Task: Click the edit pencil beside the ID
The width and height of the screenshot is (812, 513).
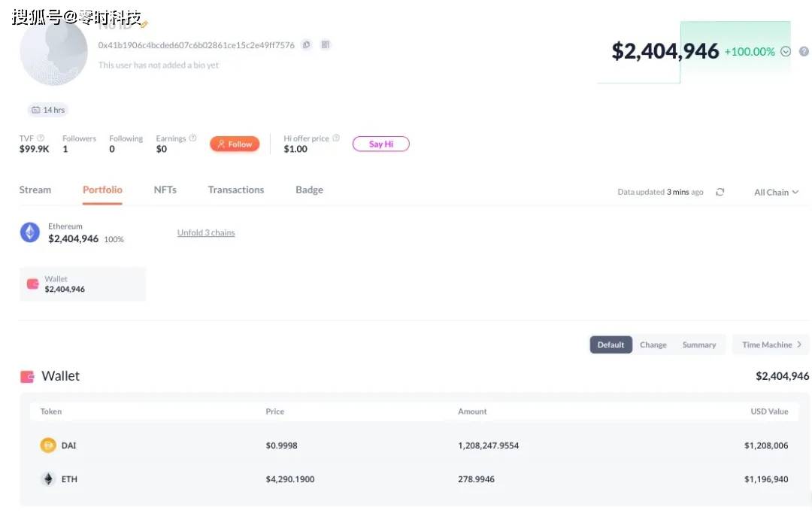Action: pos(144,25)
